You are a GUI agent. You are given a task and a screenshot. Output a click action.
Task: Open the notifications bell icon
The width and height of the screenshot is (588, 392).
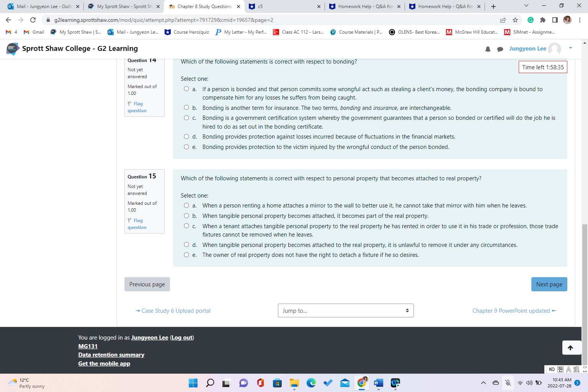[x=488, y=49]
